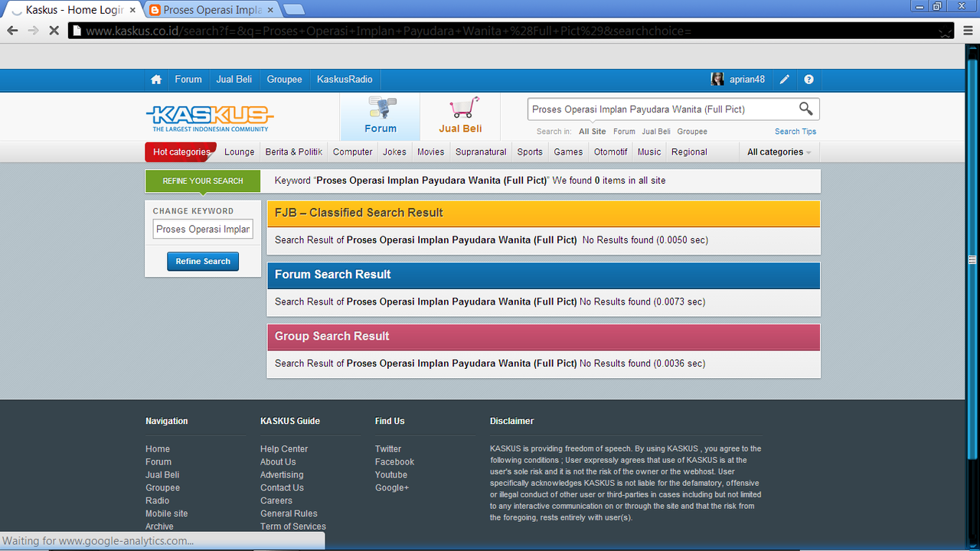Choose Forum under Search in
This screenshot has width=980, height=551.
click(624, 132)
